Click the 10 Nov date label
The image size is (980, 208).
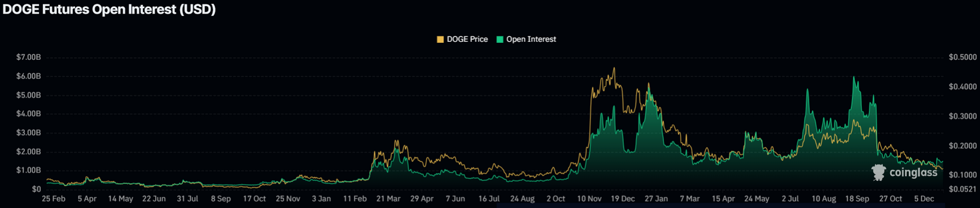589,199
